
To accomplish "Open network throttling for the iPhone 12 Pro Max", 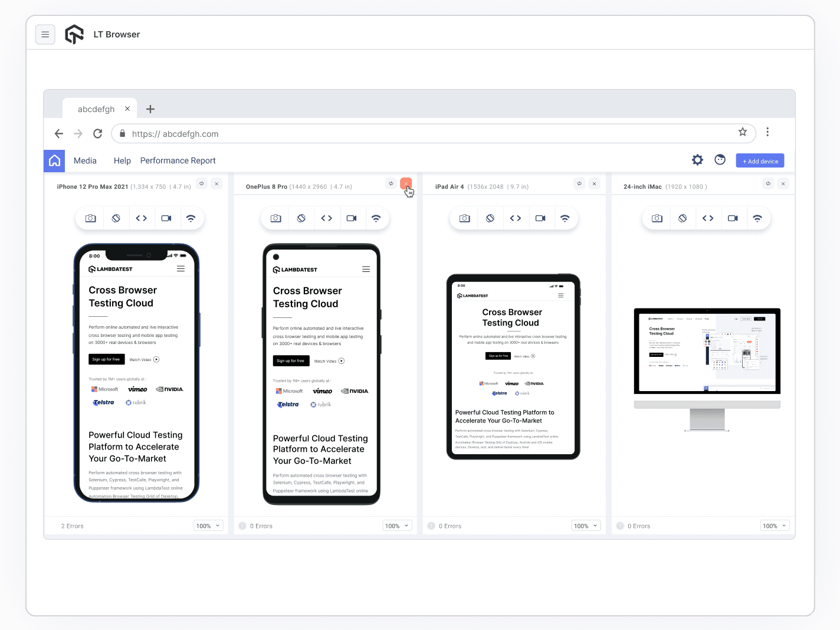I will click(x=191, y=218).
